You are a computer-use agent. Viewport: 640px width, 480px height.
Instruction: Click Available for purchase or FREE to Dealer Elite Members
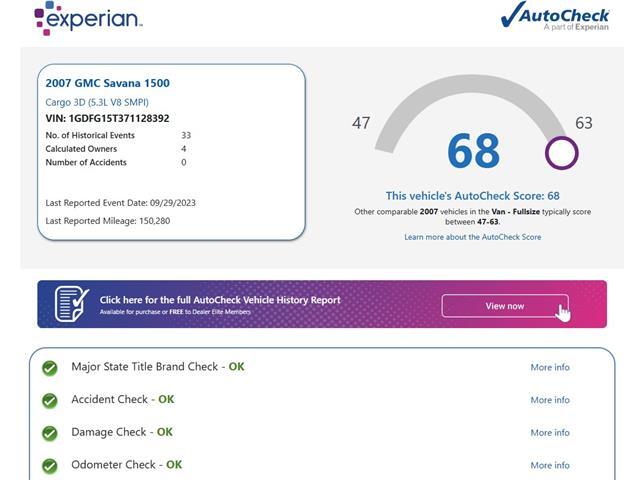coord(175,312)
